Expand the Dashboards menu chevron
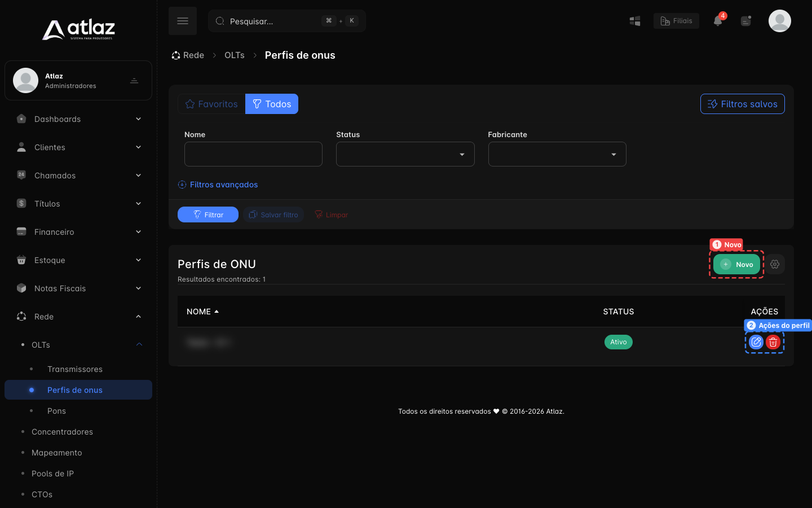 (x=138, y=119)
